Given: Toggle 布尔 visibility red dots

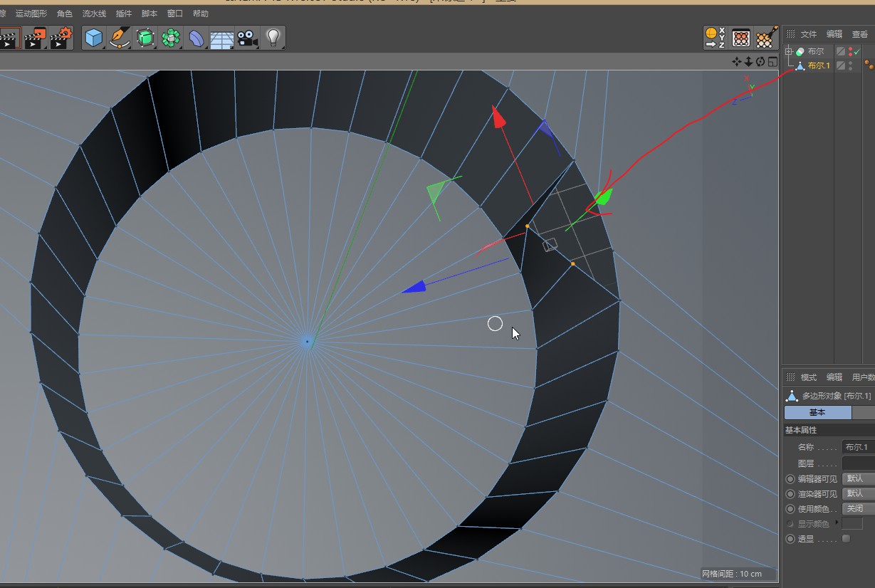Looking at the screenshot, I should click(x=850, y=51).
